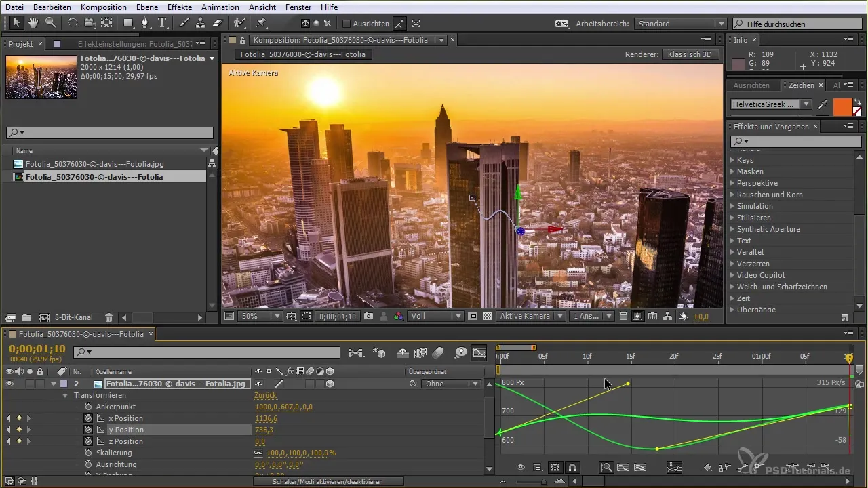Click the show channel RGB icon

tap(399, 317)
